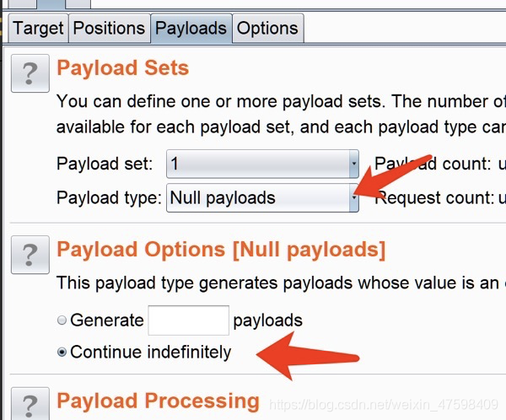This screenshot has width=506, height=420.
Task: Click the Null payloads description text
Action: tap(280, 283)
